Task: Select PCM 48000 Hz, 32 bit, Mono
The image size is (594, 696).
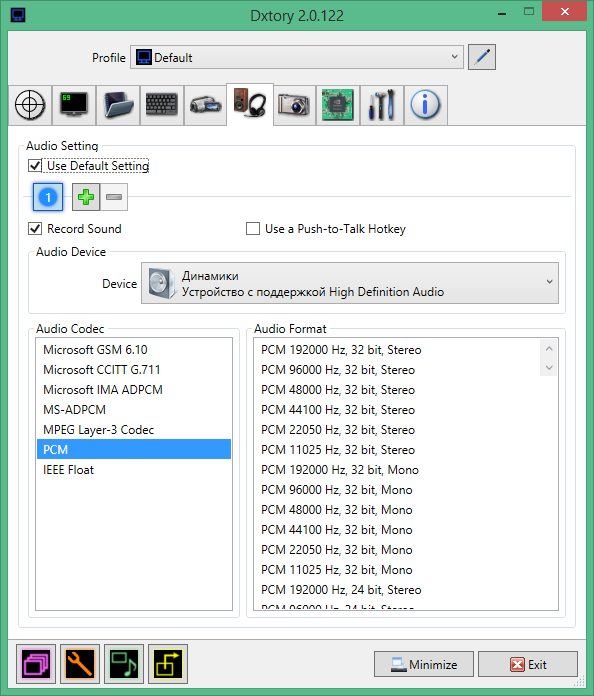Action: (397, 510)
